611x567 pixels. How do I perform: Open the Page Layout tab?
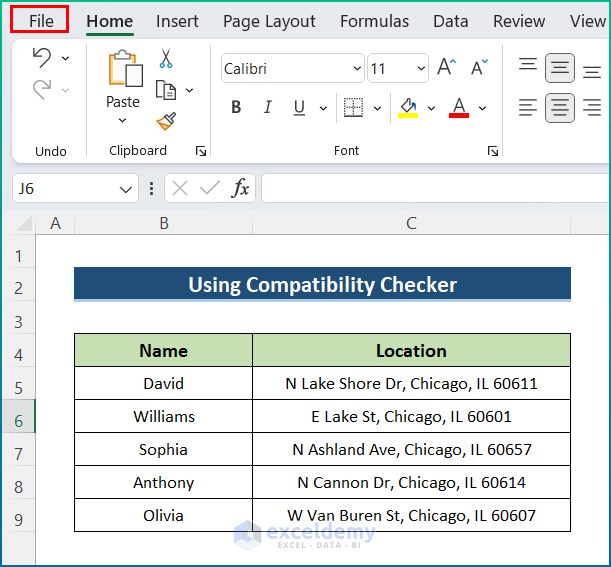click(269, 21)
